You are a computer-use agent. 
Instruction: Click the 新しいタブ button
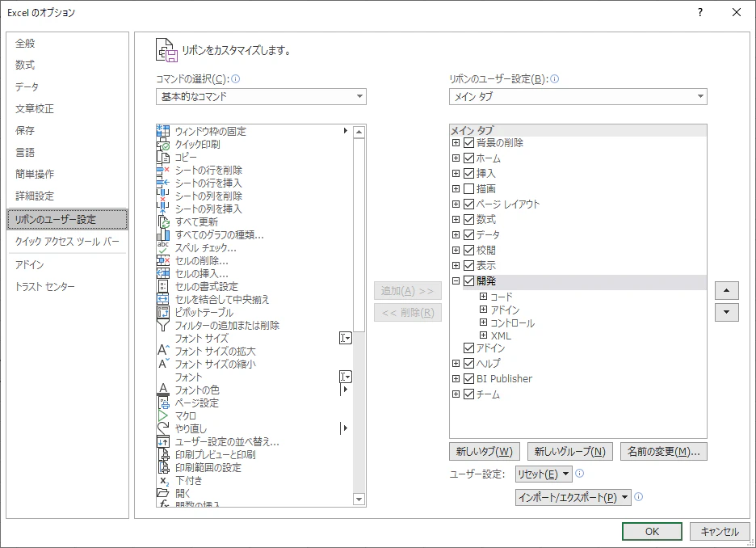point(484,452)
